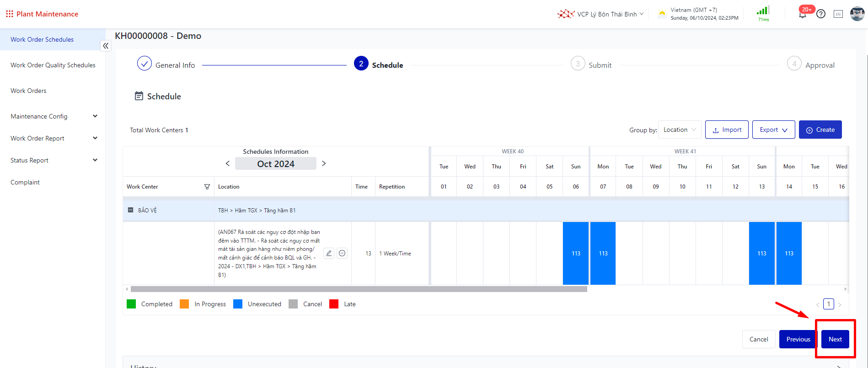
Task: Click the edit pencil icon in schedule row
Action: [328, 253]
